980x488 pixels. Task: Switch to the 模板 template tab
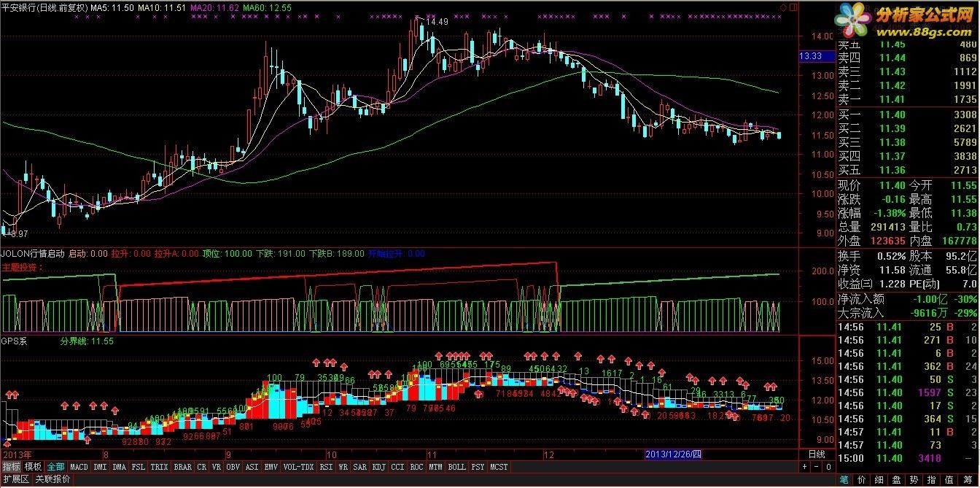pos(33,467)
